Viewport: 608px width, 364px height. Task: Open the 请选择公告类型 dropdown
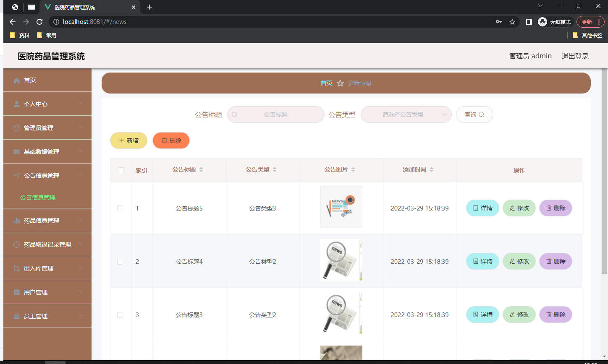[406, 114]
